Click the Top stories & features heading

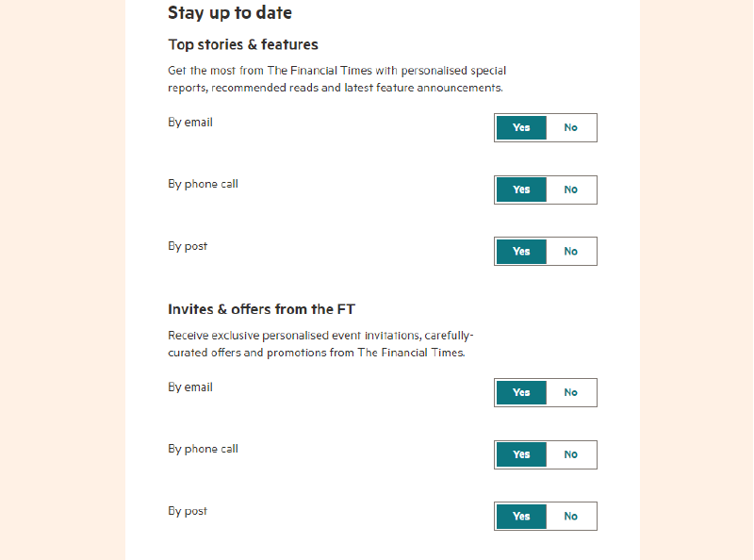(x=243, y=44)
